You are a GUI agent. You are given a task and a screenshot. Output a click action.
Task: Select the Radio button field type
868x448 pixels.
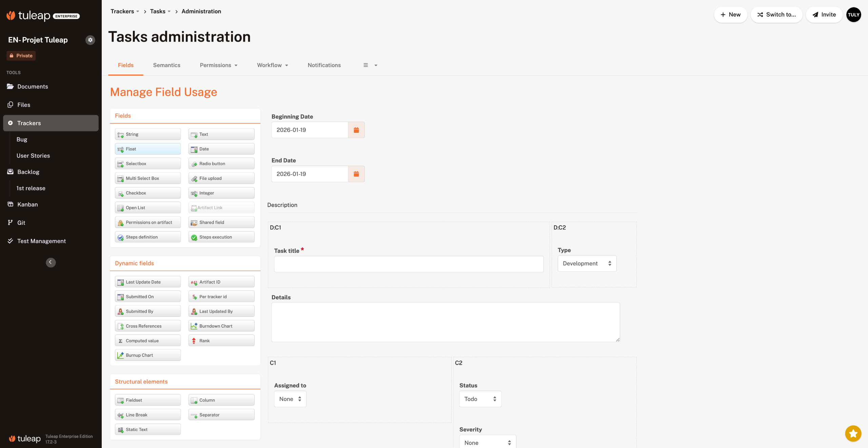221,164
